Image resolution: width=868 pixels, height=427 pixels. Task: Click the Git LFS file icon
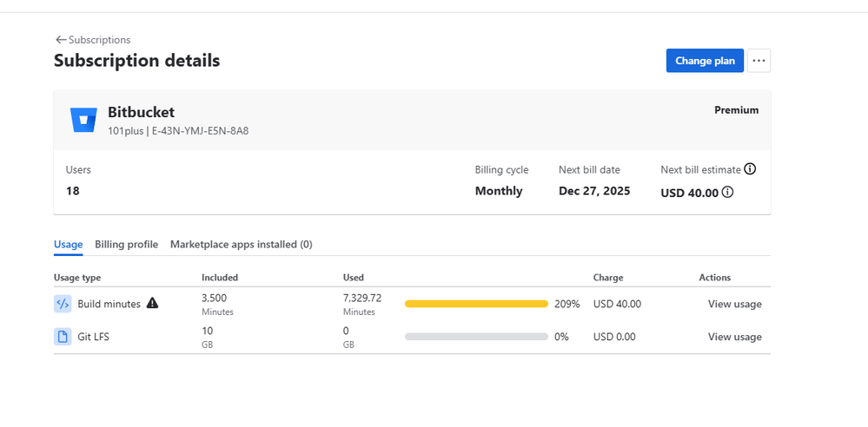(63, 336)
